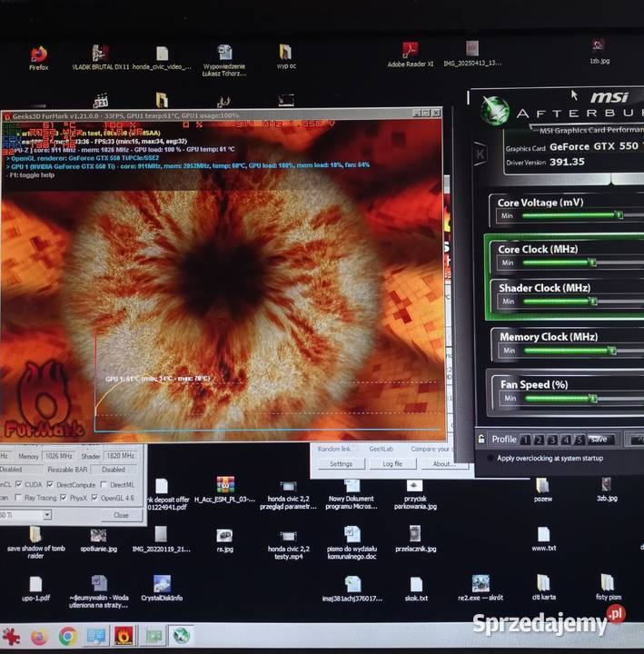Image resolution: width=644 pixels, height=654 pixels.
Task: Open Adobe Reader XI desktop icon
Action: pyautogui.click(x=411, y=51)
